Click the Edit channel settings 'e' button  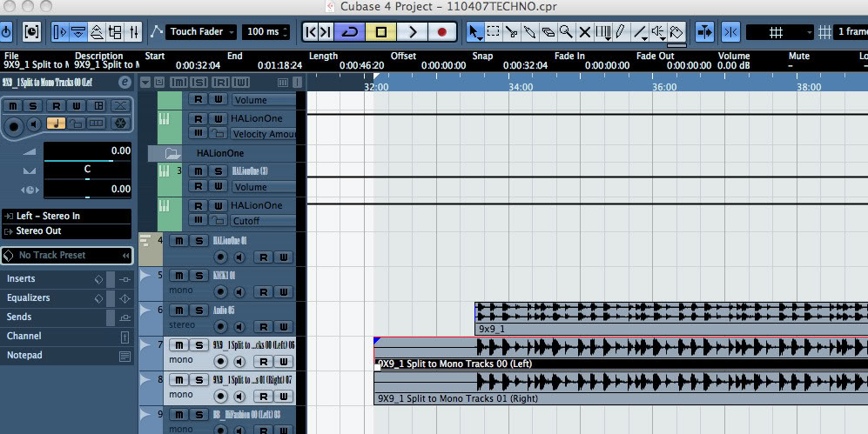[x=125, y=83]
